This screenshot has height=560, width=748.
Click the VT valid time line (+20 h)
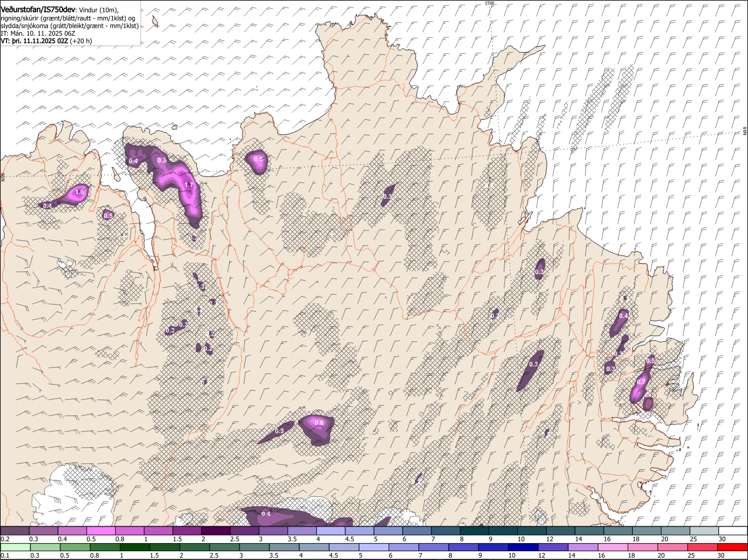[x=46, y=41]
